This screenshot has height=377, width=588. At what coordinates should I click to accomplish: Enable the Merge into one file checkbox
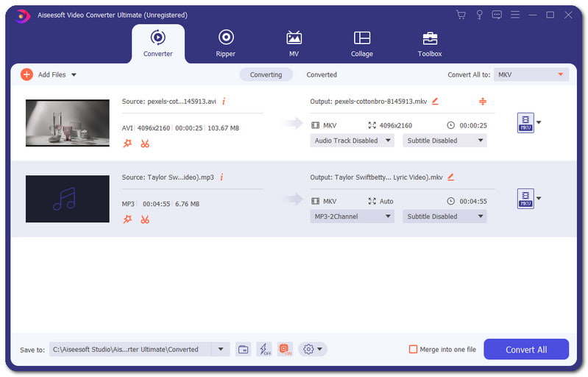pos(413,350)
